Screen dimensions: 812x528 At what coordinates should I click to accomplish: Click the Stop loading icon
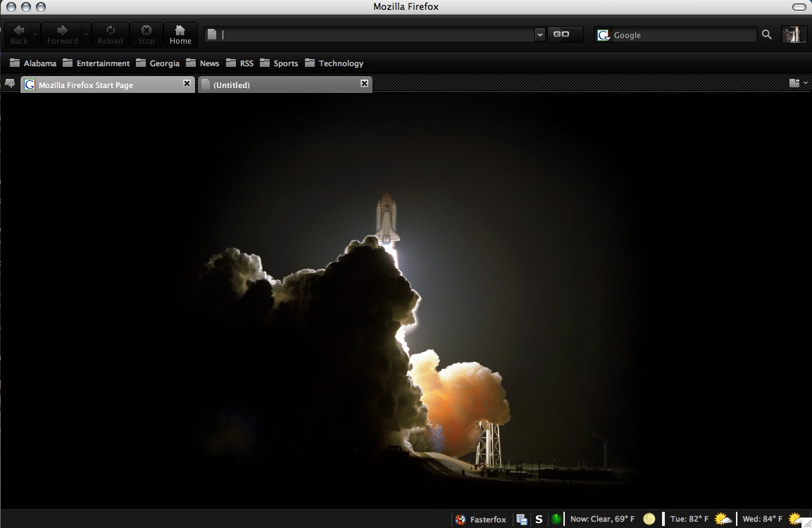[x=146, y=34]
